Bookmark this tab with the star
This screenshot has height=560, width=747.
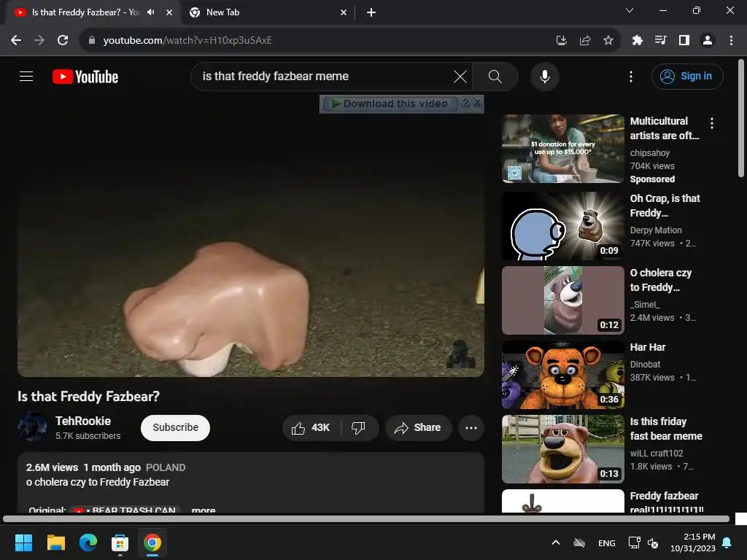608,41
